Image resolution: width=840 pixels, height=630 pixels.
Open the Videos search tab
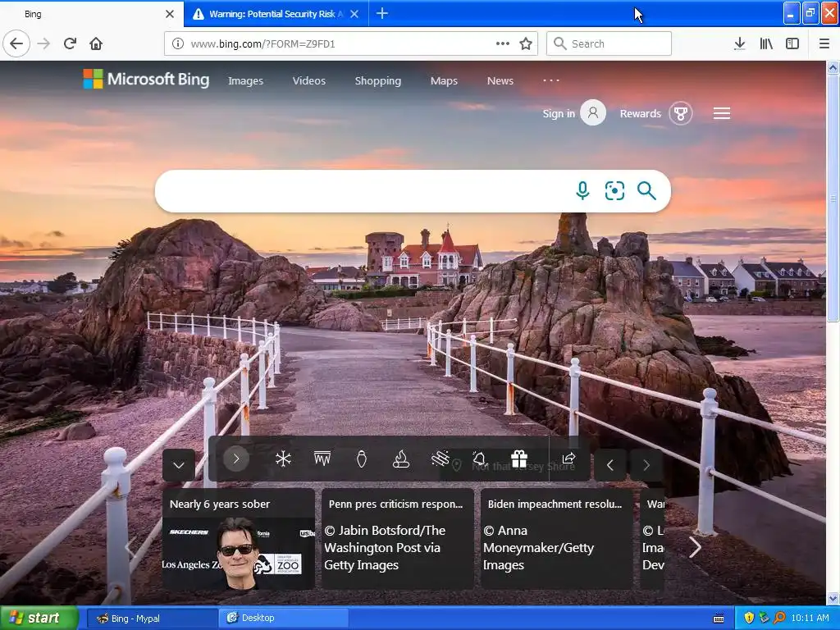pyautogui.click(x=309, y=81)
